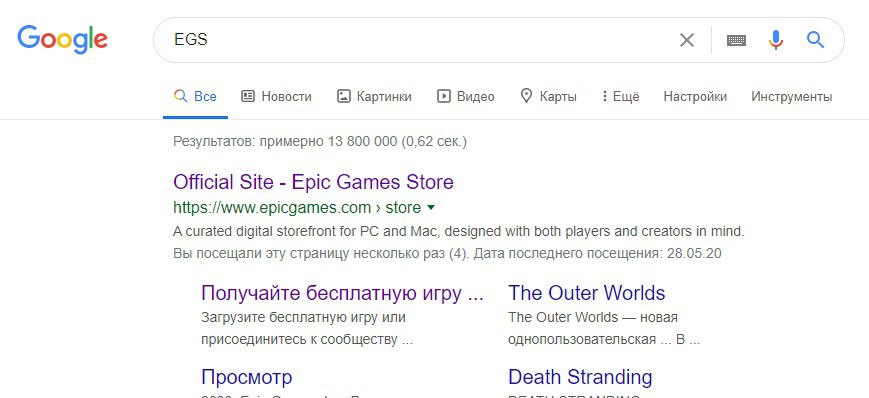Open Настройки search settings
Screen dimensions: 869x398
(x=695, y=96)
